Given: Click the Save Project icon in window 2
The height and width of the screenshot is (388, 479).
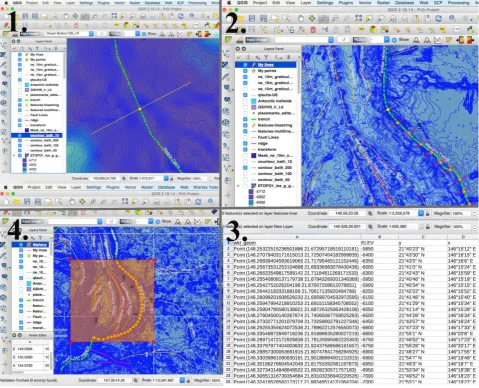Looking at the screenshot, I should 252,18.
